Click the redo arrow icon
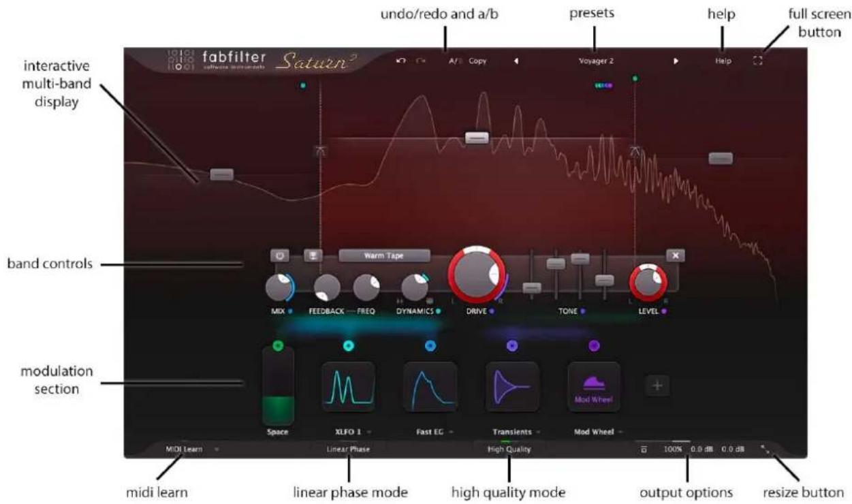 [421, 61]
